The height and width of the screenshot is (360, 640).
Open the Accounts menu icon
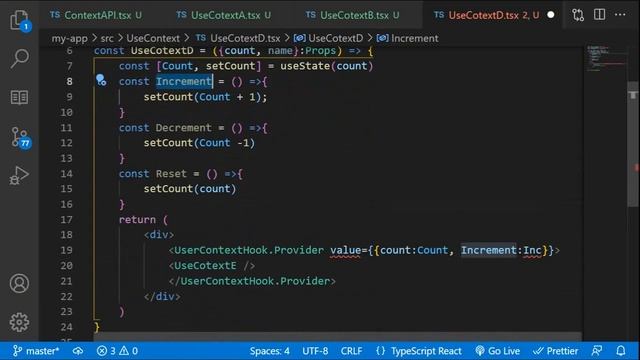click(x=19, y=283)
